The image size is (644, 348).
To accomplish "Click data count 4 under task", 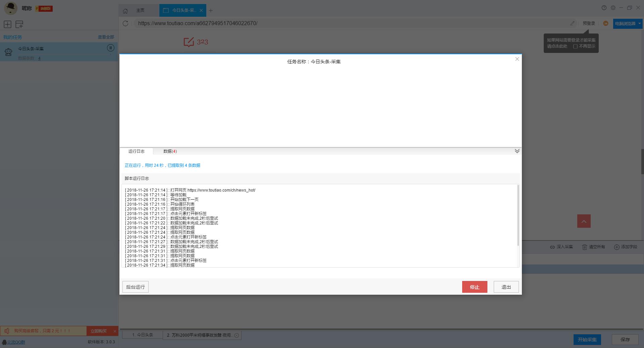I will pos(39,58).
